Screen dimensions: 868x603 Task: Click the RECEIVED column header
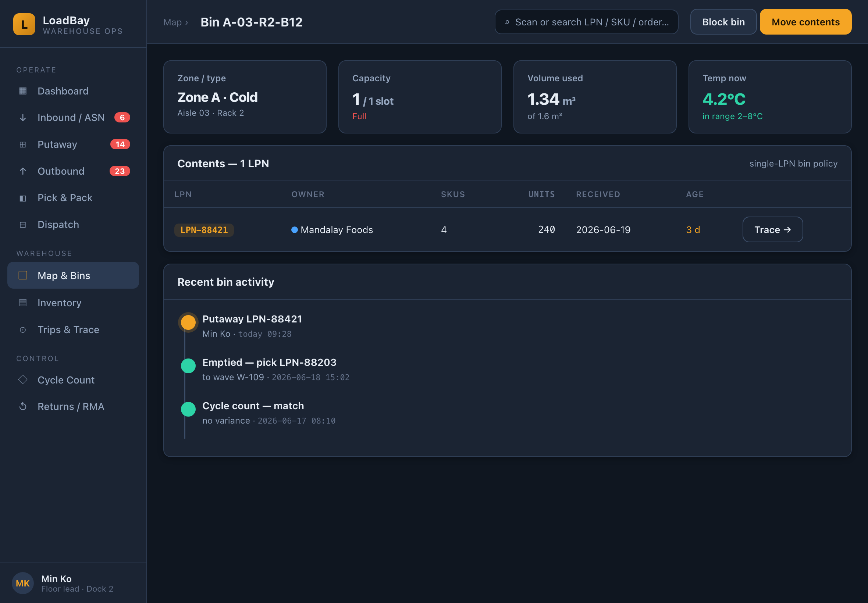click(x=598, y=194)
